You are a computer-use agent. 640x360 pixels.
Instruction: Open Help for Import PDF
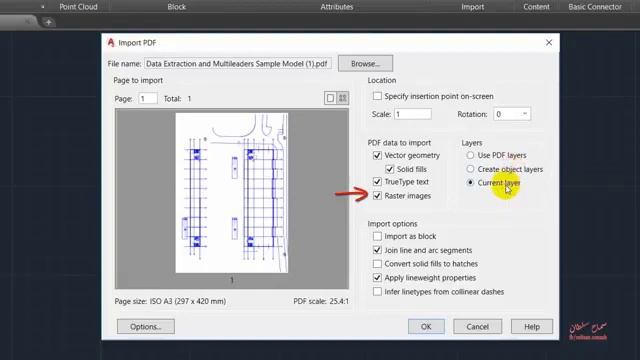click(532, 327)
